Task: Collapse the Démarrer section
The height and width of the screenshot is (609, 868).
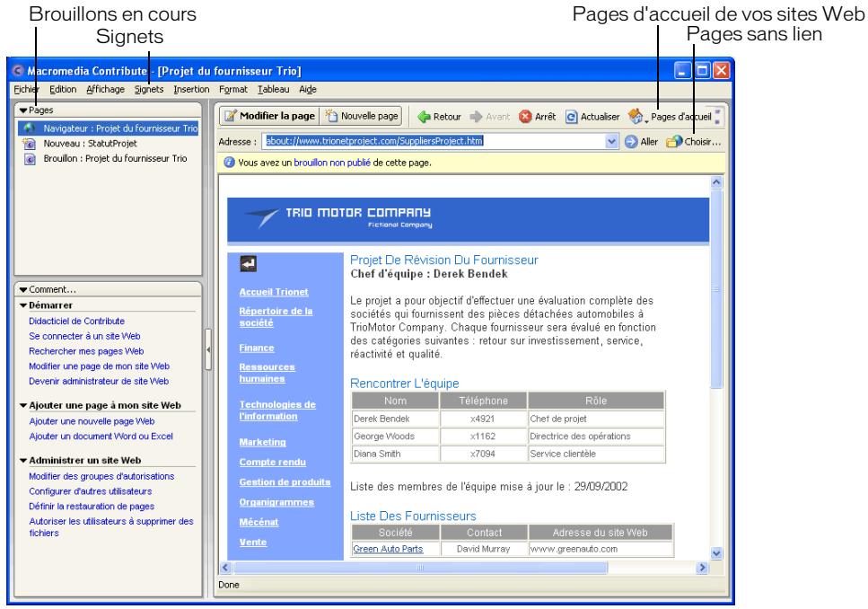Action: pyautogui.click(x=23, y=304)
